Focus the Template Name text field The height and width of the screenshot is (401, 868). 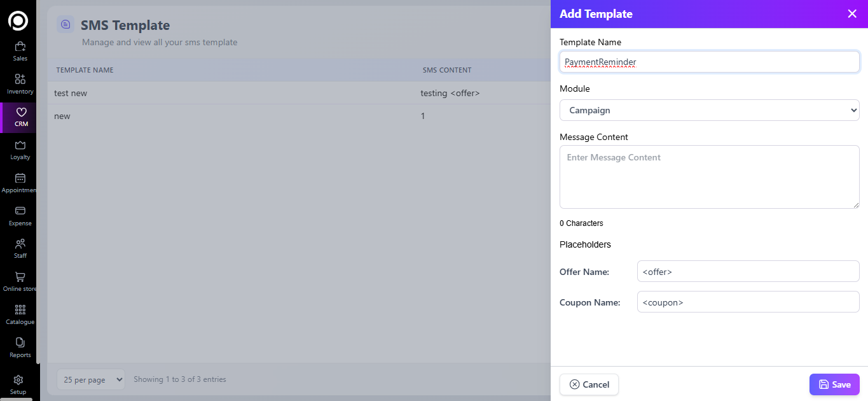709,62
